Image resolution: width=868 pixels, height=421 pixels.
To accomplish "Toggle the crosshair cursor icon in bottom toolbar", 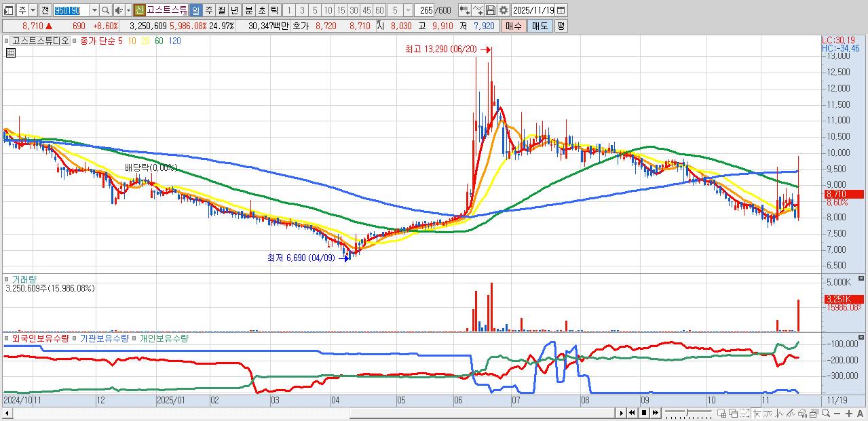I will pyautogui.click(x=757, y=414).
